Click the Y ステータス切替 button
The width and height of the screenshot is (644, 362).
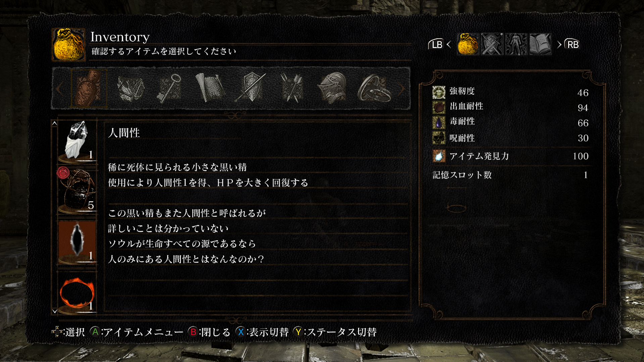[x=335, y=332]
